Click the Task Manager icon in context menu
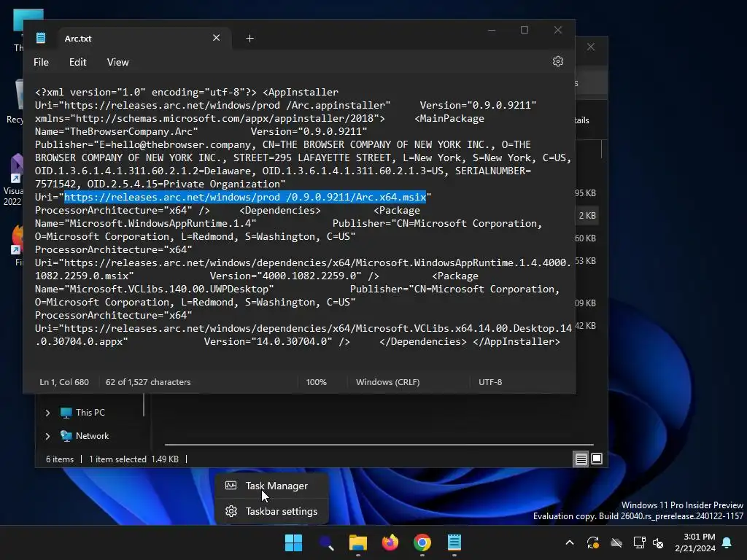 coord(231,486)
